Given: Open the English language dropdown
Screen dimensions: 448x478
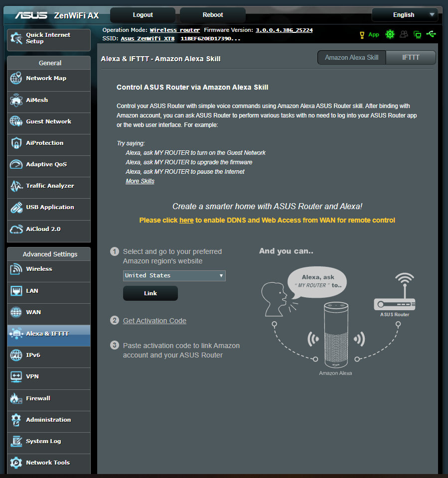Looking at the screenshot, I should [x=405, y=14].
